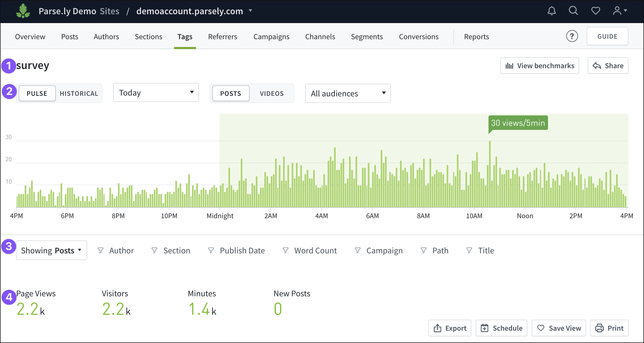Click the Path filter funnel icon
The image size is (644, 343).
click(x=424, y=250)
